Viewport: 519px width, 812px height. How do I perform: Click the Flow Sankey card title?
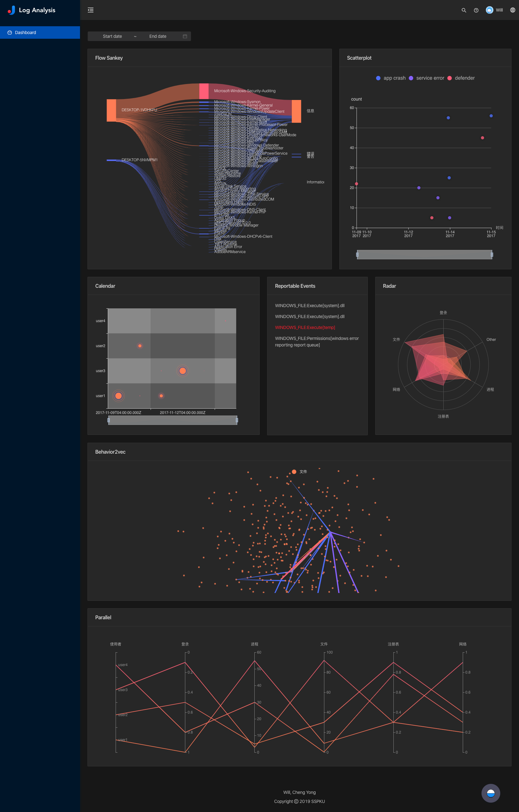point(109,58)
